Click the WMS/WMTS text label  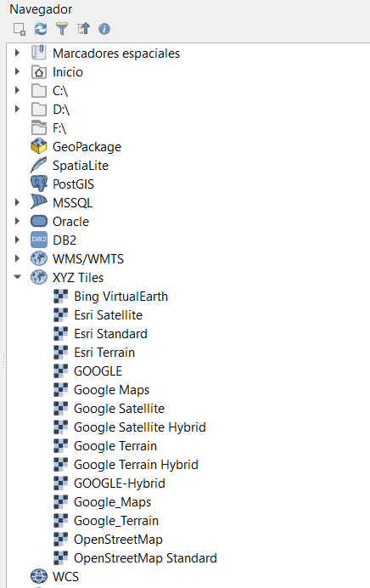point(88,259)
